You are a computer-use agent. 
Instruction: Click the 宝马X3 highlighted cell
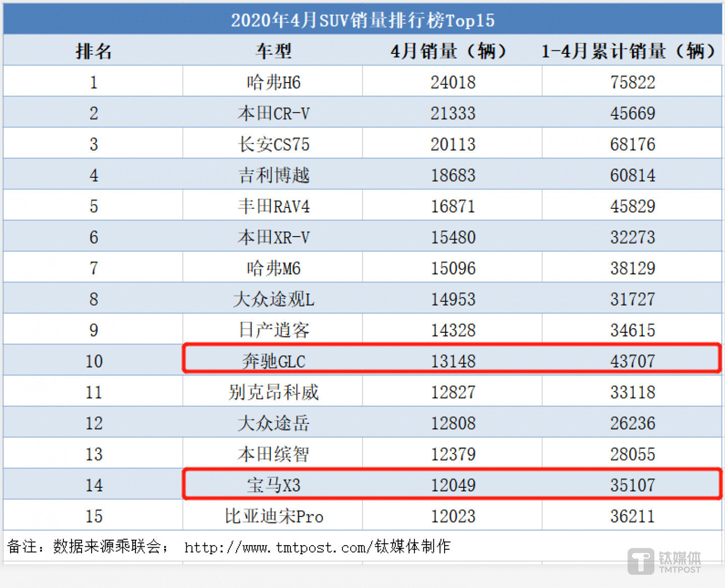click(273, 485)
